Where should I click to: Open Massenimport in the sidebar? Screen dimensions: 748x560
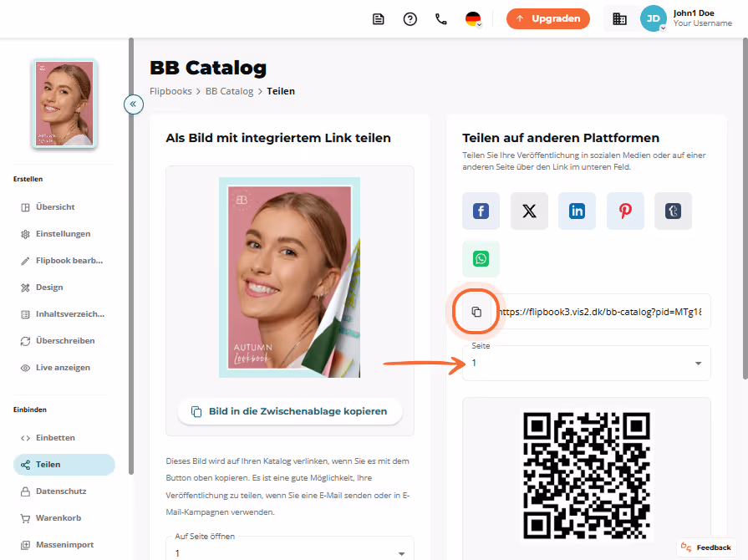pyautogui.click(x=64, y=544)
